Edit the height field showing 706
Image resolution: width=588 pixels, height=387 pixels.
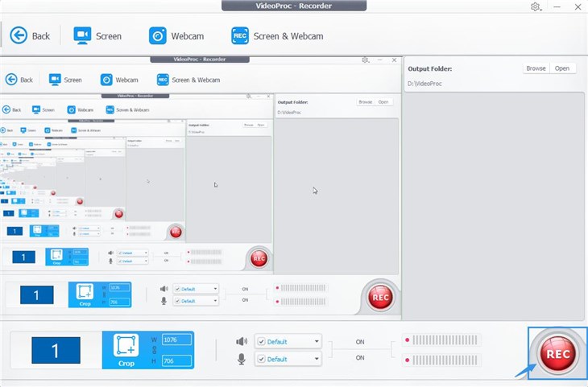coord(176,360)
